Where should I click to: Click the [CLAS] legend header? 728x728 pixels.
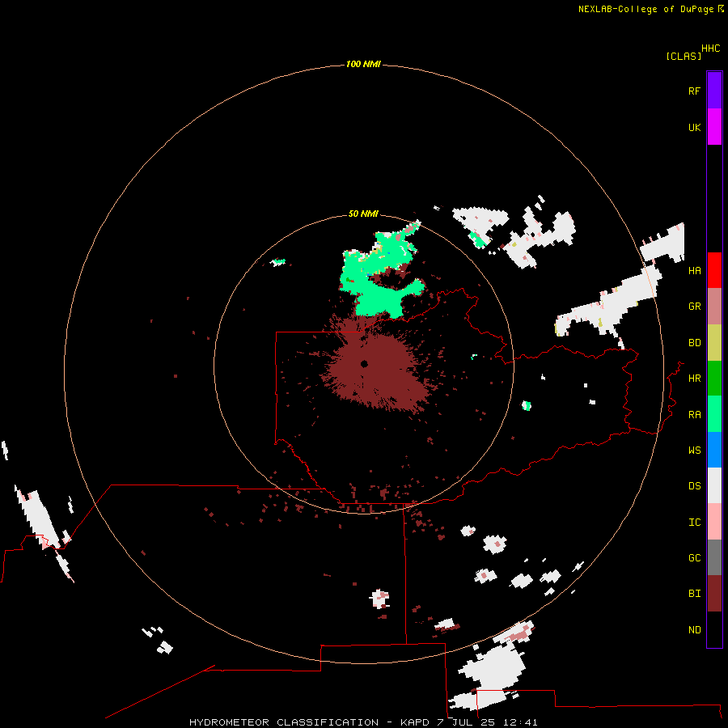[x=684, y=56]
